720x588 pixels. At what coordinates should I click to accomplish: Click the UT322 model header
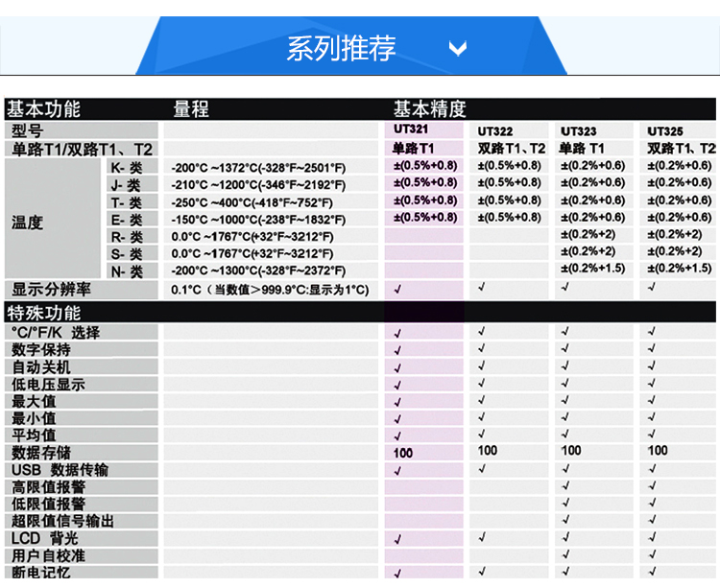tap(495, 130)
